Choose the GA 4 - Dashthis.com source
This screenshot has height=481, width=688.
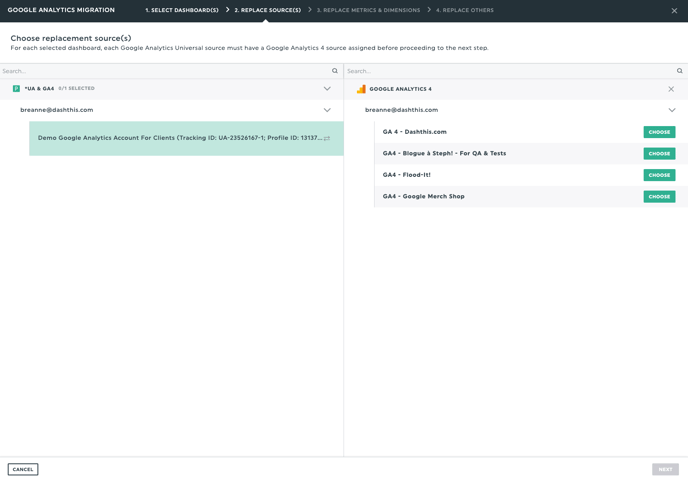coord(659,132)
